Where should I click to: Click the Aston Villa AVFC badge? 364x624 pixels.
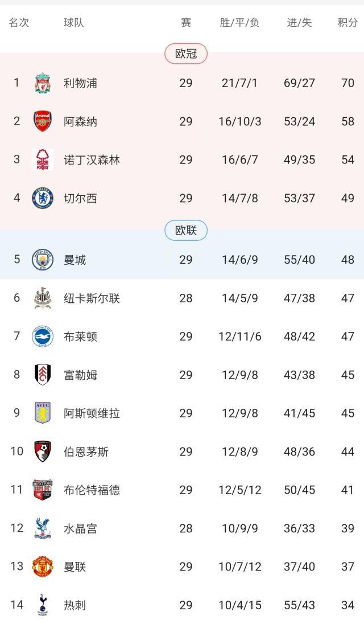click(41, 413)
